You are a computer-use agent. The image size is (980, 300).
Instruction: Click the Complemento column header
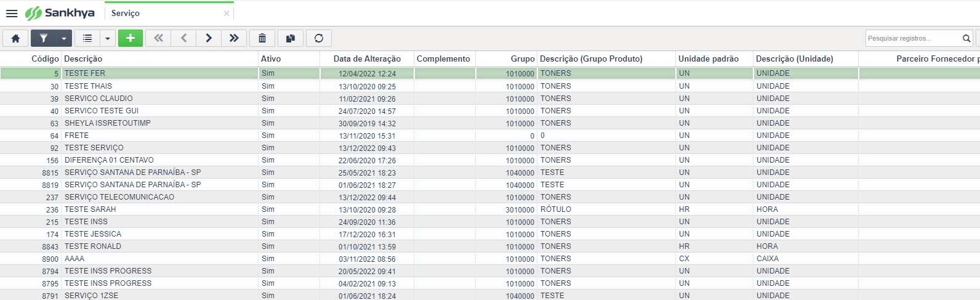(x=444, y=59)
